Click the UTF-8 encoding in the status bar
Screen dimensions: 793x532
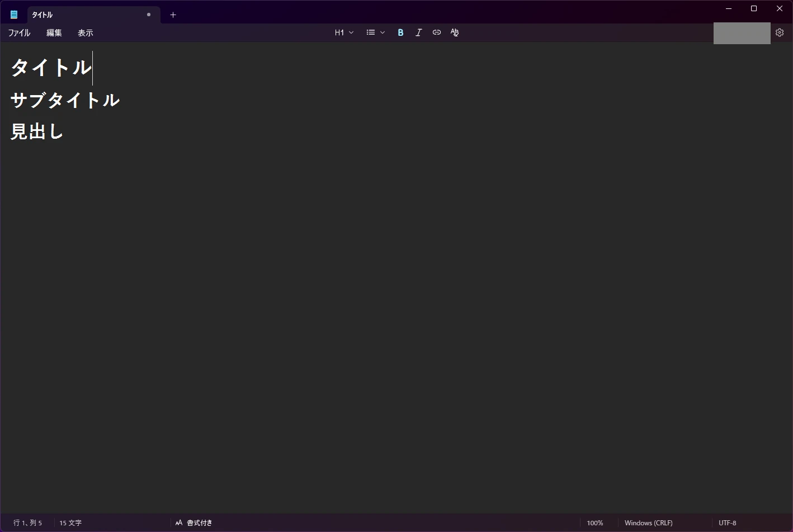pos(727,523)
